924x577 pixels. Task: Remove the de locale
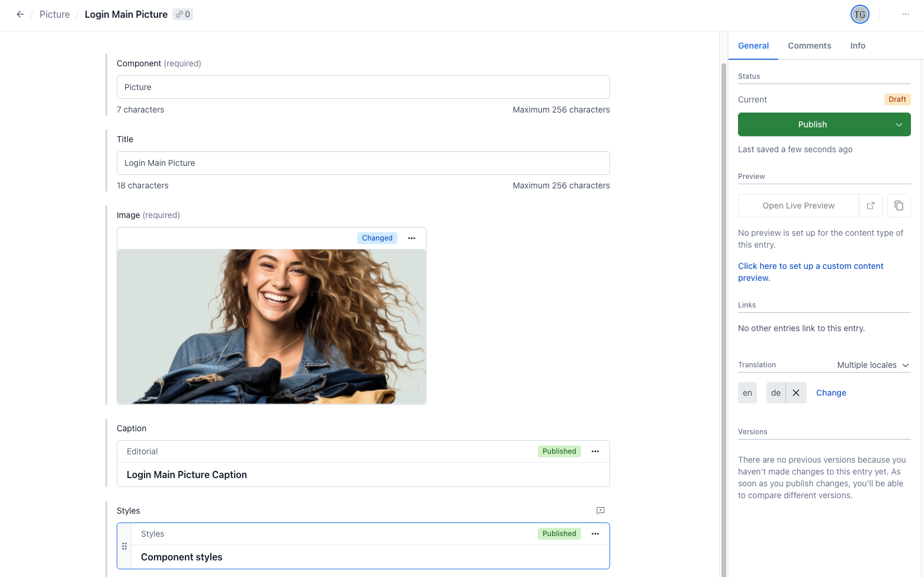(796, 393)
